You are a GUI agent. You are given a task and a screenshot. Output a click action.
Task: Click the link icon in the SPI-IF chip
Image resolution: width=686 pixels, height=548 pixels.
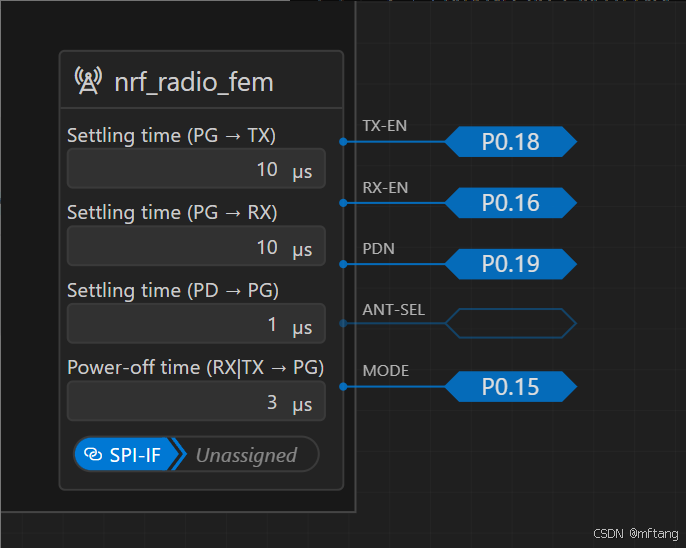point(93,455)
